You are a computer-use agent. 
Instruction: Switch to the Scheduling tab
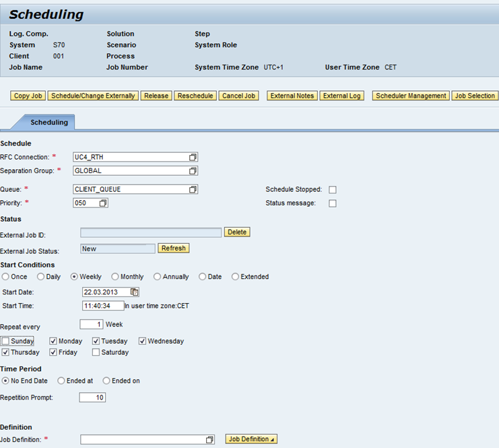[x=49, y=123]
